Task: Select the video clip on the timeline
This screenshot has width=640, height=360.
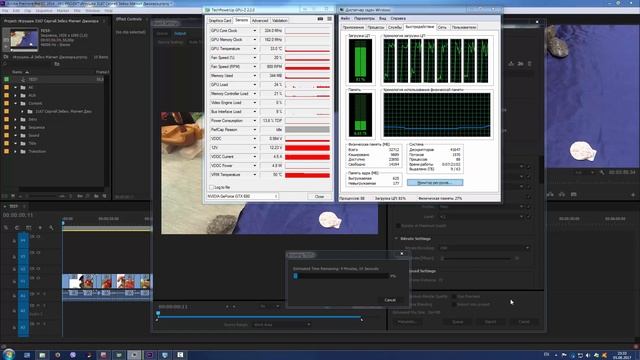Action: (x=107, y=281)
